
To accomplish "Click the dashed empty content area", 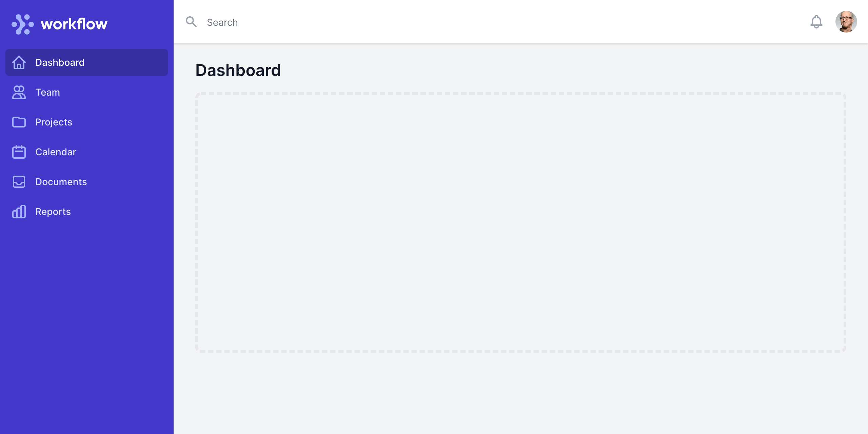I will pos(520,222).
